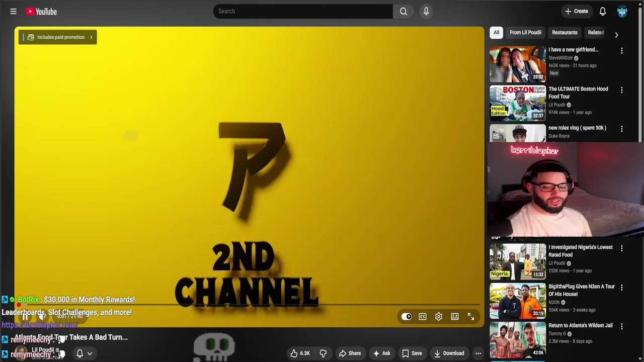Open thumbnail of I have a new girlfriend video

[518, 64]
